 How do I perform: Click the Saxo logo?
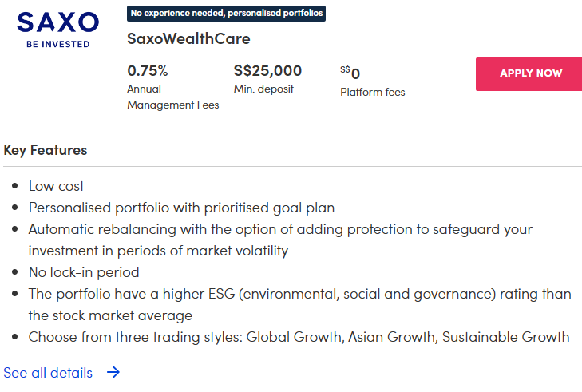(57, 22)
